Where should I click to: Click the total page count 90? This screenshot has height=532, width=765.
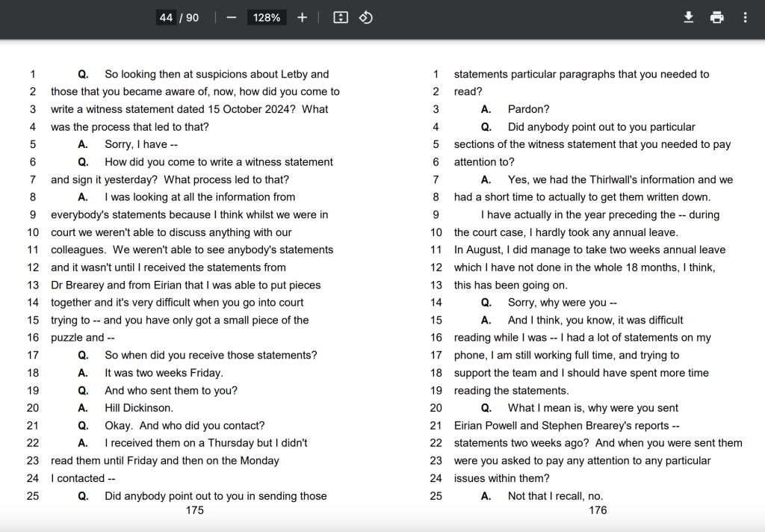click(193, 17)
